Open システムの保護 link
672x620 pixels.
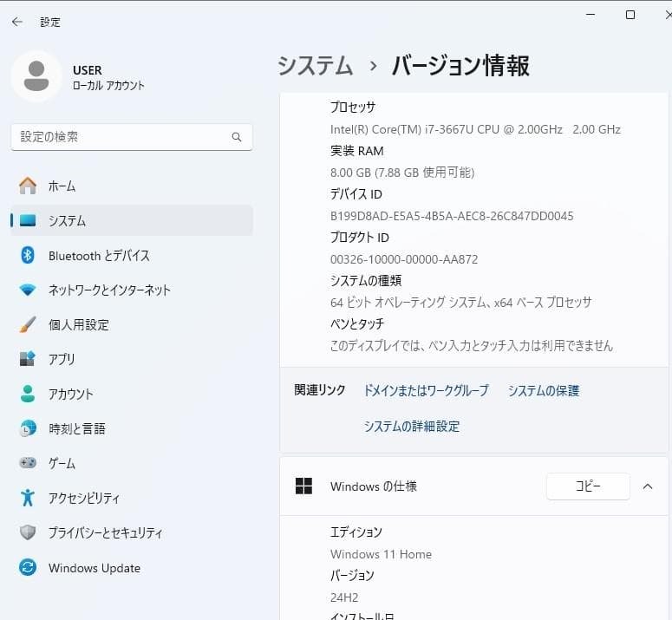(544, 390)
